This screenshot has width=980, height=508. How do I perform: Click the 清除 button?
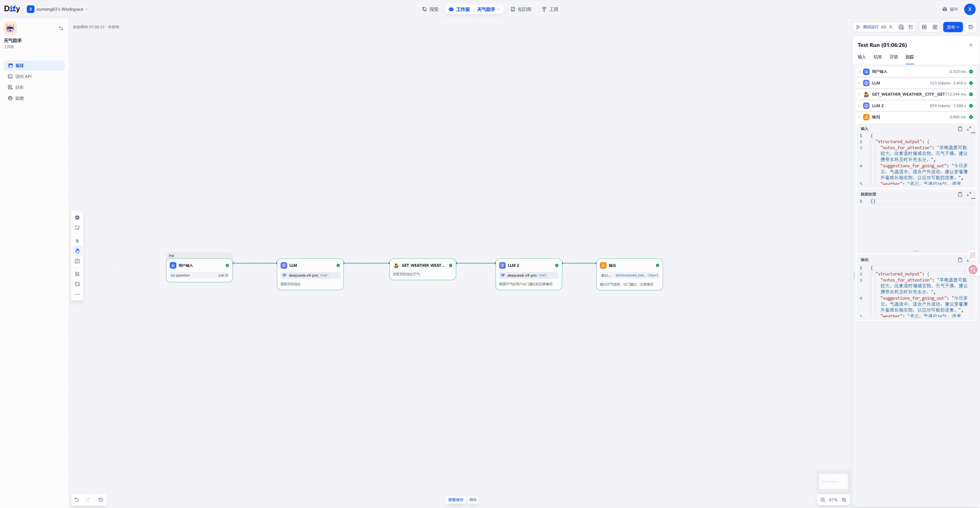tap(472, 500)
